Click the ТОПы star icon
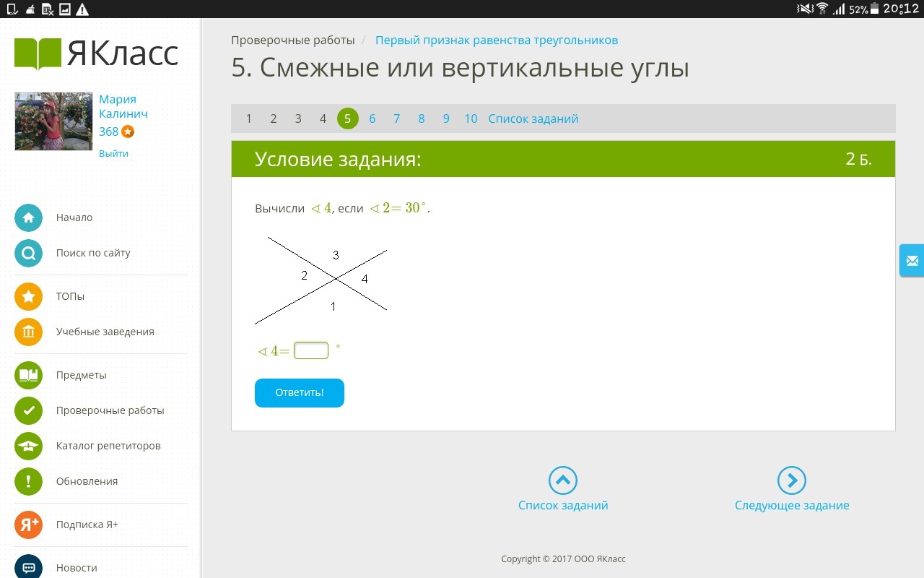Image resolution: width=924 pixels, height=578 pixels. coord(28,296)
